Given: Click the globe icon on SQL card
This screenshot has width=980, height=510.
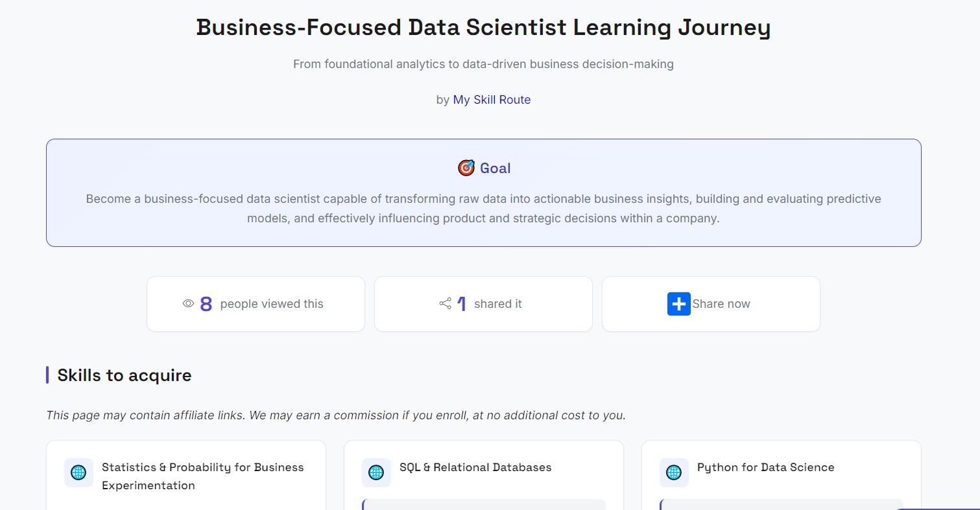Looking at the screenshot, I should 376,472.
